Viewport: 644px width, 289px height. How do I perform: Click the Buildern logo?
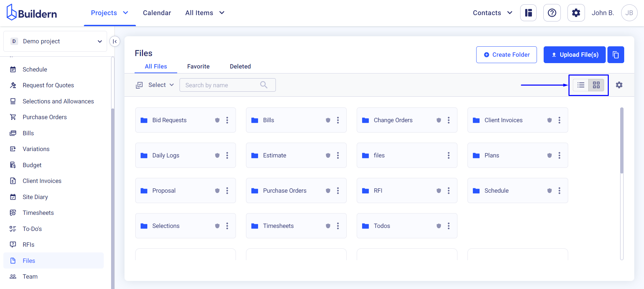tap(32, 13)
